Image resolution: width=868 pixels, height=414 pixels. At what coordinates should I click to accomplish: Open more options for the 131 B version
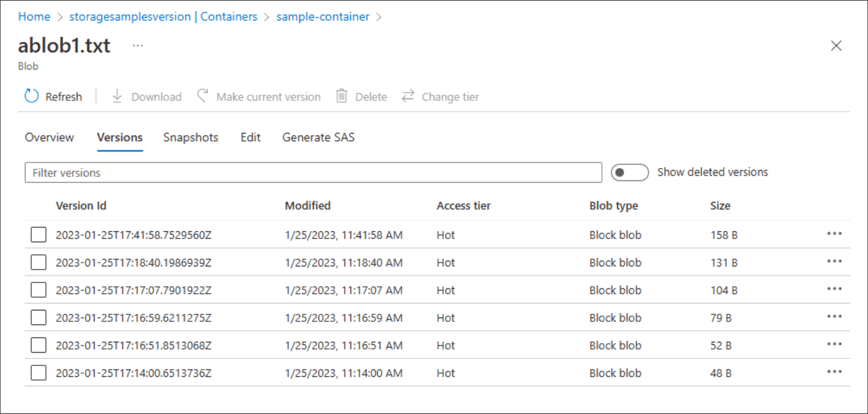(834, 261)
